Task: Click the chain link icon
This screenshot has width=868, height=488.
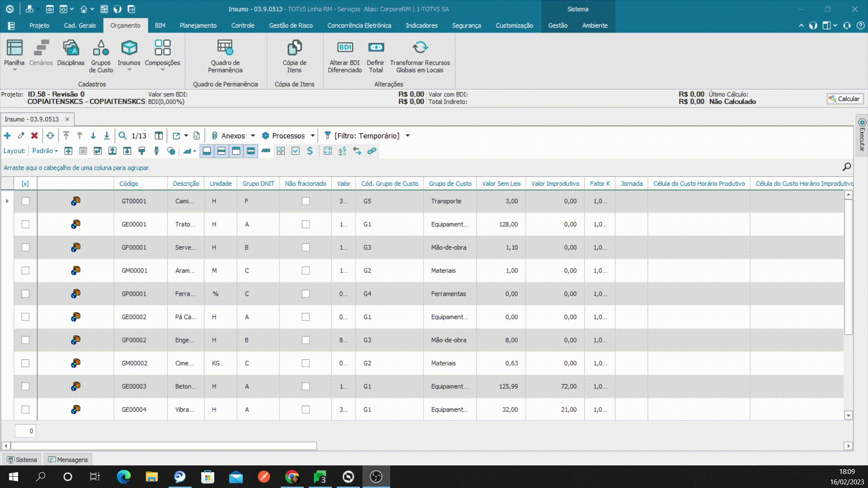Action: pyautogui.click(x=372, y=151)
